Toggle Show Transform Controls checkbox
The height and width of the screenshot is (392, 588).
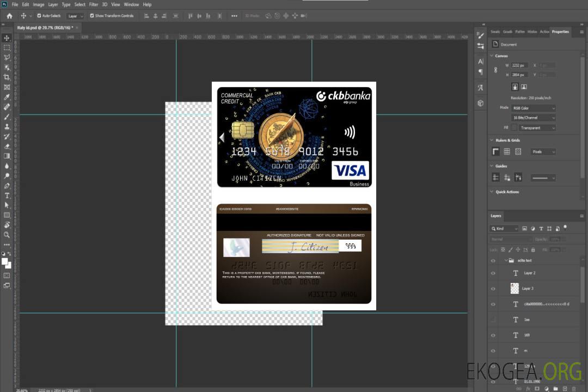[x=92, y=16]
